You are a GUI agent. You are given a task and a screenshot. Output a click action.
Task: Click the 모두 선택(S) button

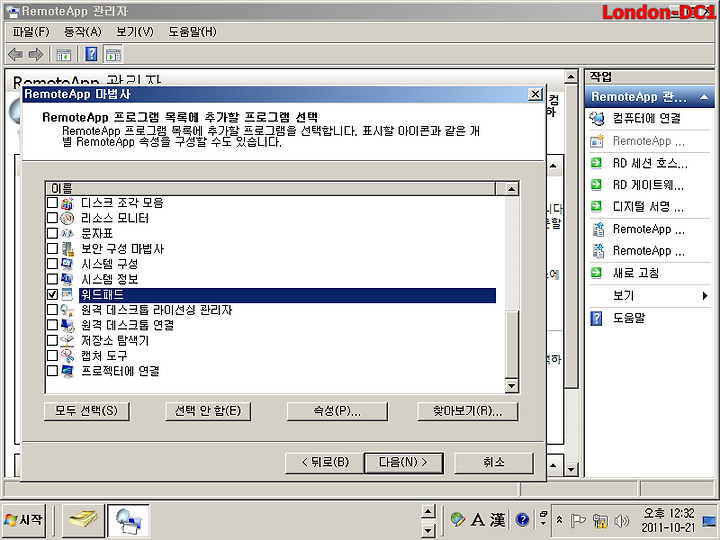pos(87,411)
